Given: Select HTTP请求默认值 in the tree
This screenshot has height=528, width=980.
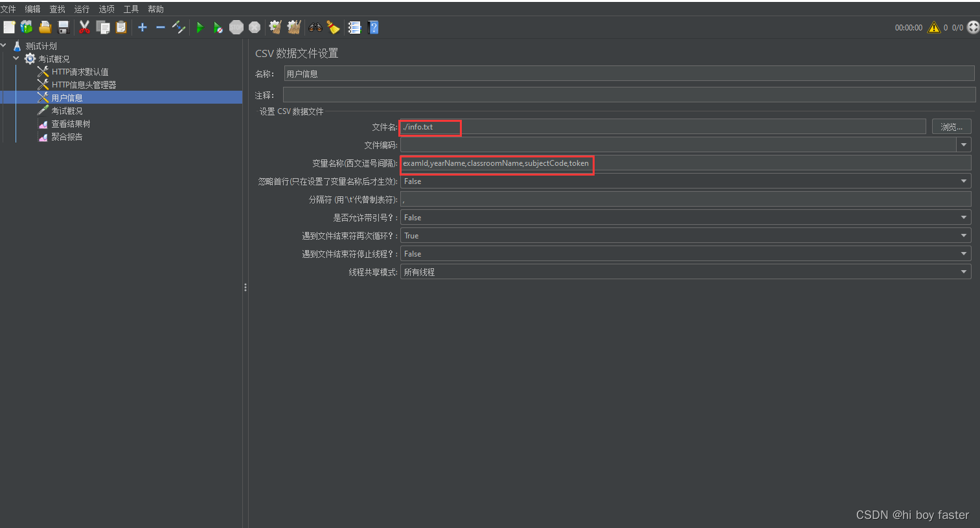Looking at the screenshot, I should pyautogui.click(x=80, y=72).
